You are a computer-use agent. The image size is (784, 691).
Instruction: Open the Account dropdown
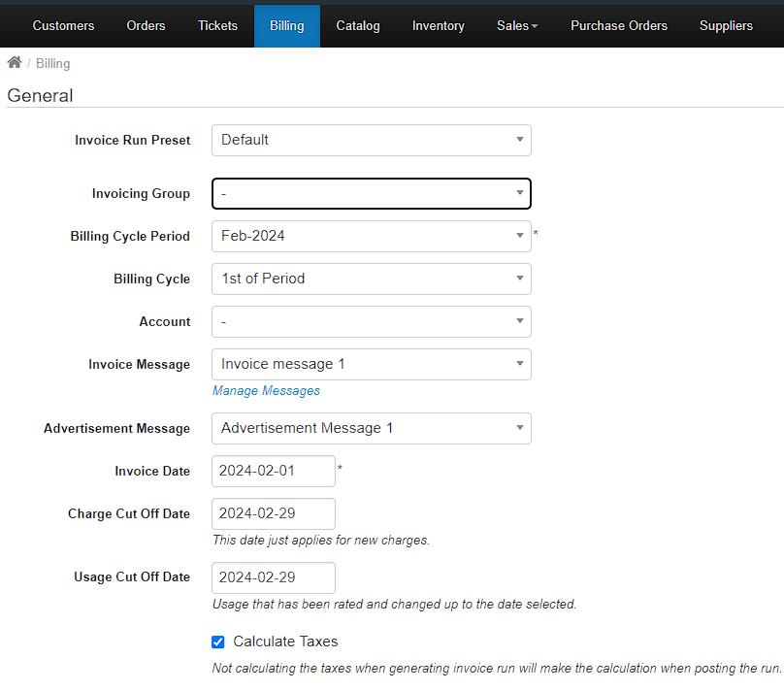point(371,321)
